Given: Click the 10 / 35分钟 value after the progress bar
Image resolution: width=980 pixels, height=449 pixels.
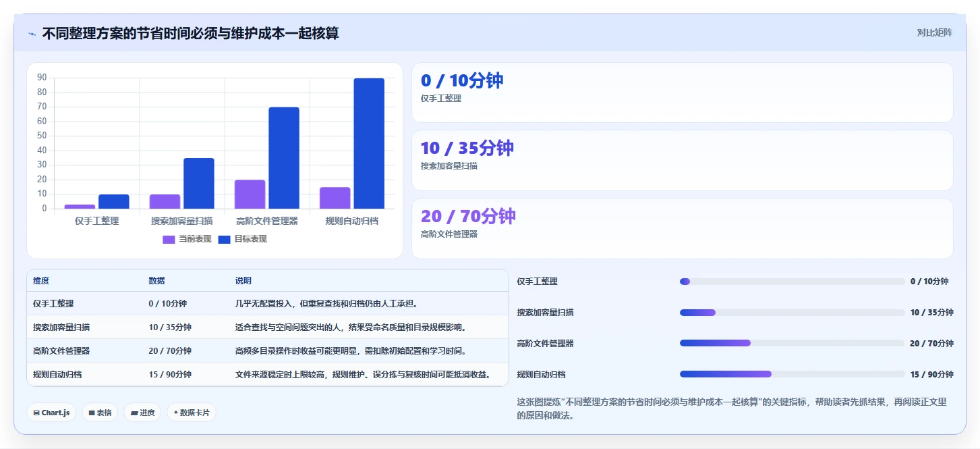Looking at the screenshot, I should [932, 313].
